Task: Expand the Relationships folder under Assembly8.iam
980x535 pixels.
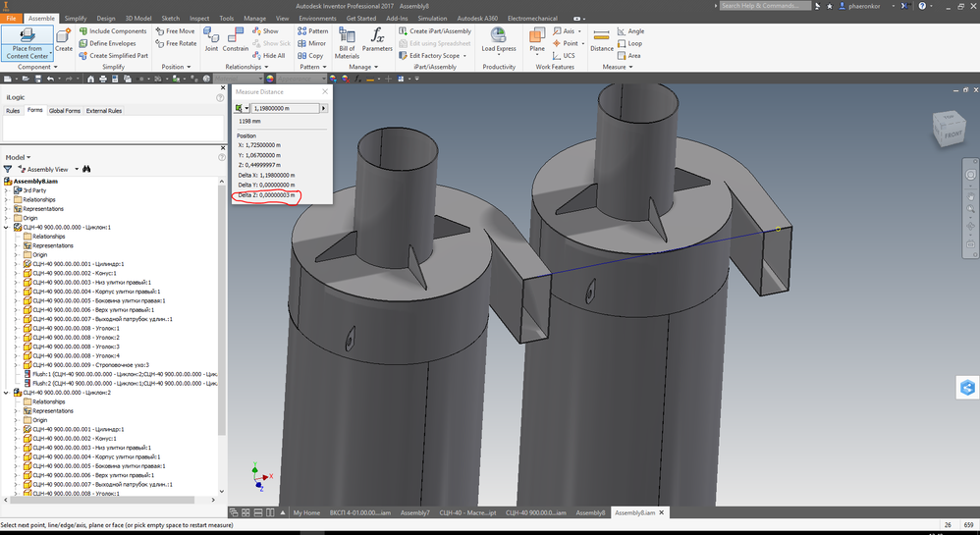Action: pos(7,200)
